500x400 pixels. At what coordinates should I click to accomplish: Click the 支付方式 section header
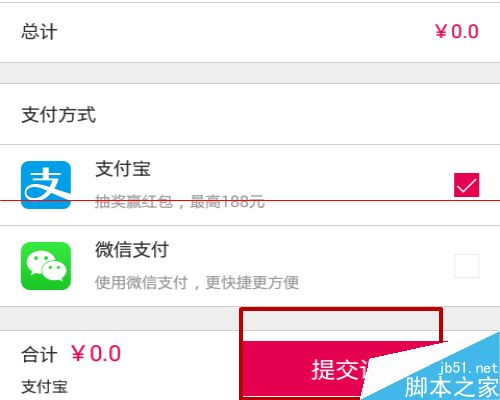coord(59,115)
